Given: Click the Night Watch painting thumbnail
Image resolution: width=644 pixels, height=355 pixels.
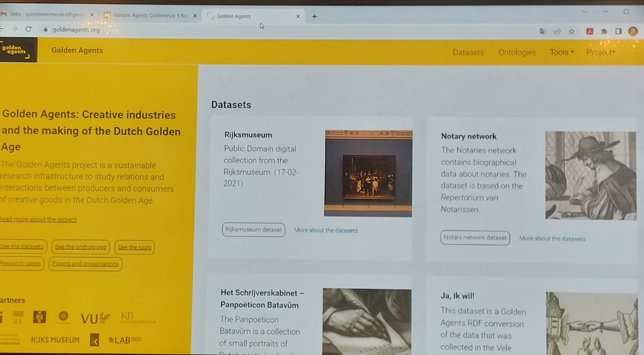Looking at the screenshot, I should (368, 173).
